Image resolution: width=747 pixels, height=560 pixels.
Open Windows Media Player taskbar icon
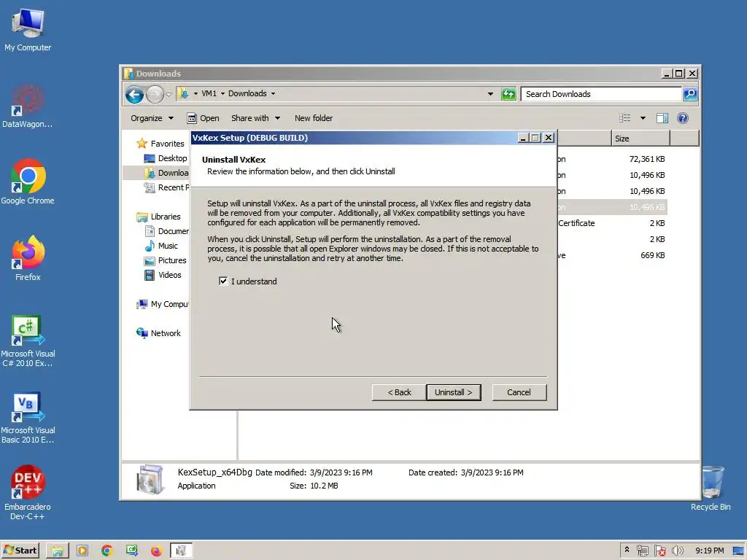click(x=82, y=551)
